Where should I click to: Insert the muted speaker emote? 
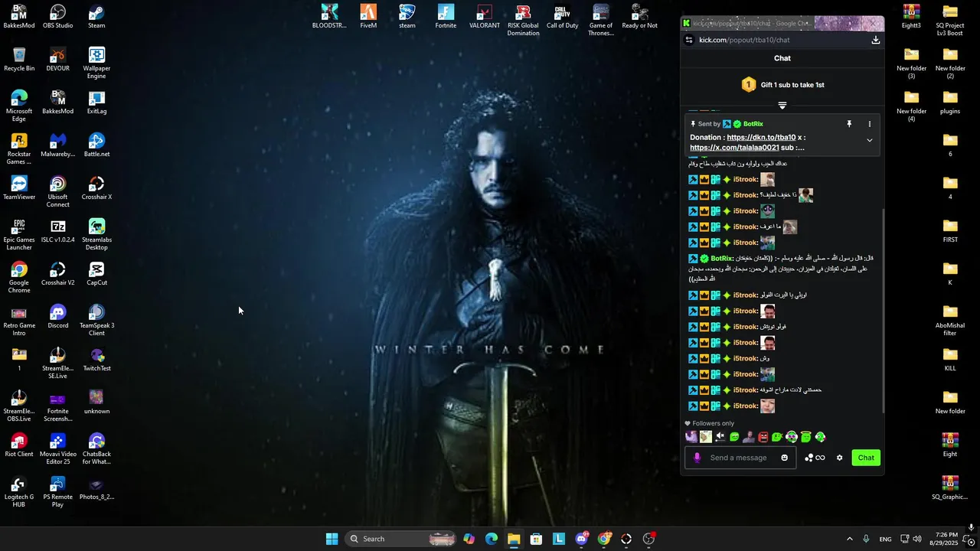tap(720, 437)
